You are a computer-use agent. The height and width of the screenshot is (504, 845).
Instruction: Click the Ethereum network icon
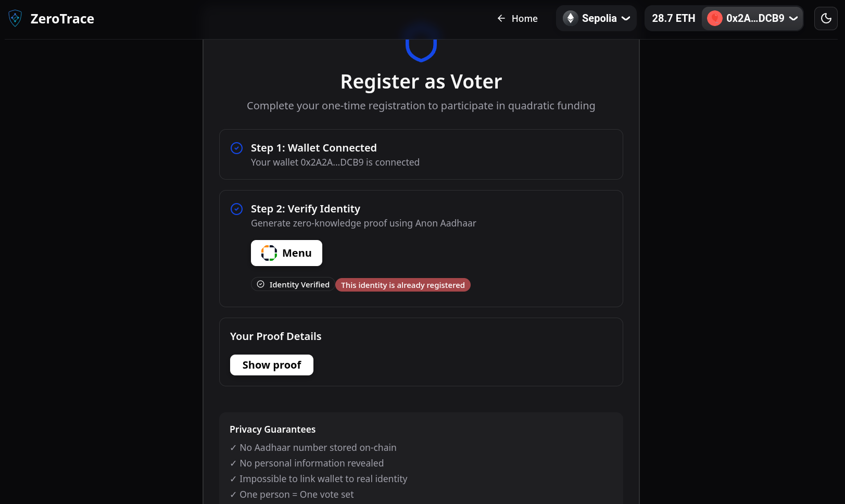570,18
